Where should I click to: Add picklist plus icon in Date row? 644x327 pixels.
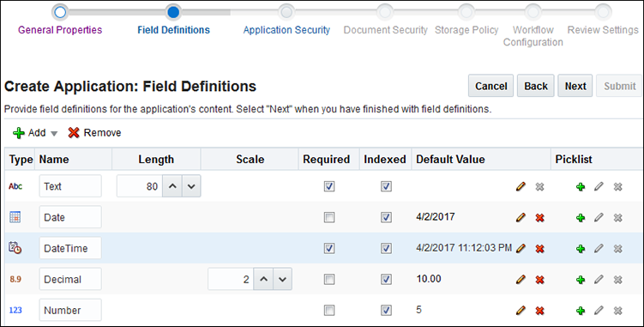pos(581,218)
